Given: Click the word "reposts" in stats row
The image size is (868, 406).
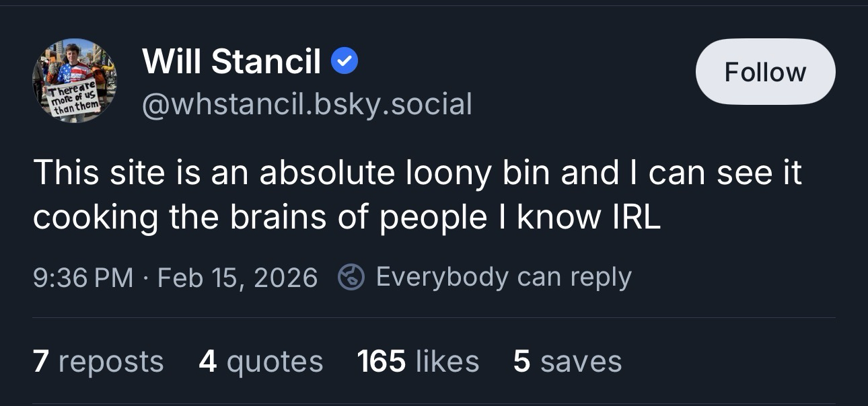Looking at the screenshot, I should tap(111, 362).
